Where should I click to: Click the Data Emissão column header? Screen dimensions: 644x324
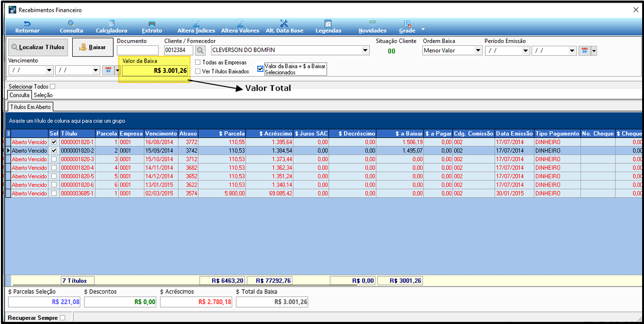[x=515, y=134]
